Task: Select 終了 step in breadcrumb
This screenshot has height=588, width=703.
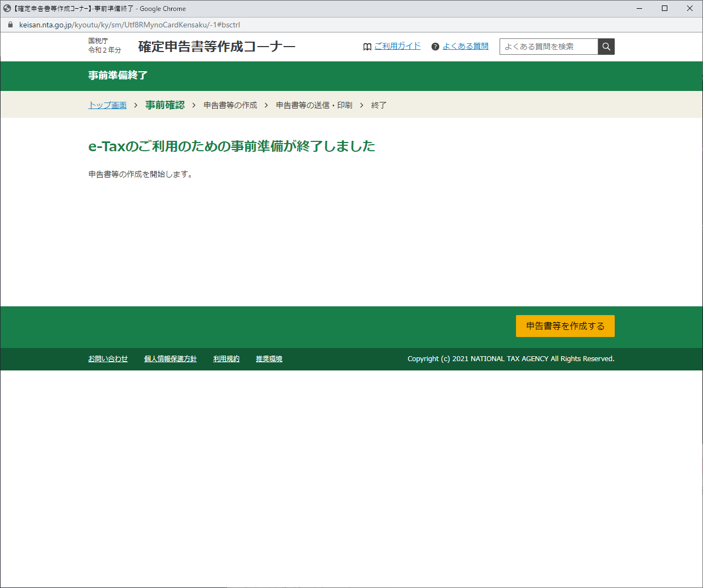Action: point(379,105)
